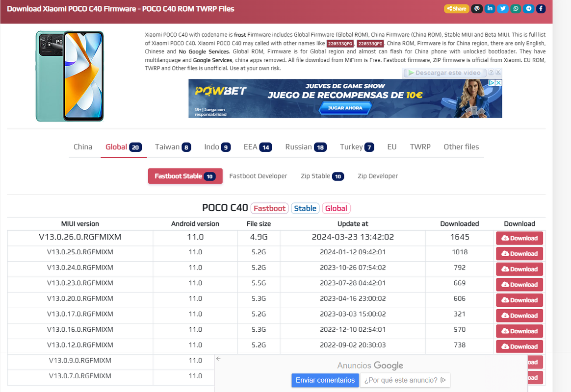Select the Global region tab
The image size is (571, 392).
[124, 147]
